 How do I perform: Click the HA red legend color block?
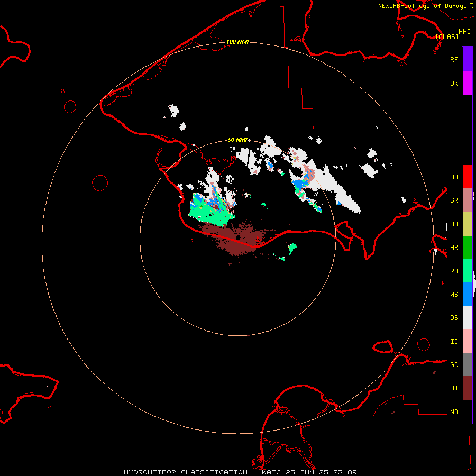(x=467, y=177)
